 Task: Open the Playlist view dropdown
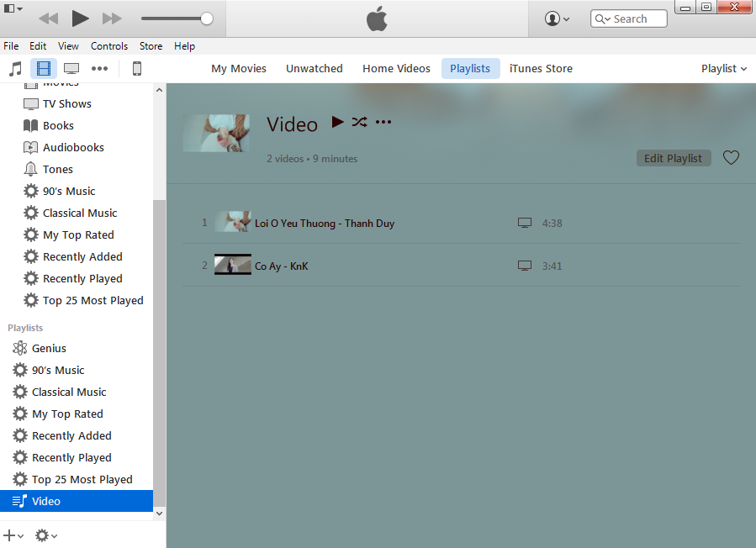pos(723,69)
